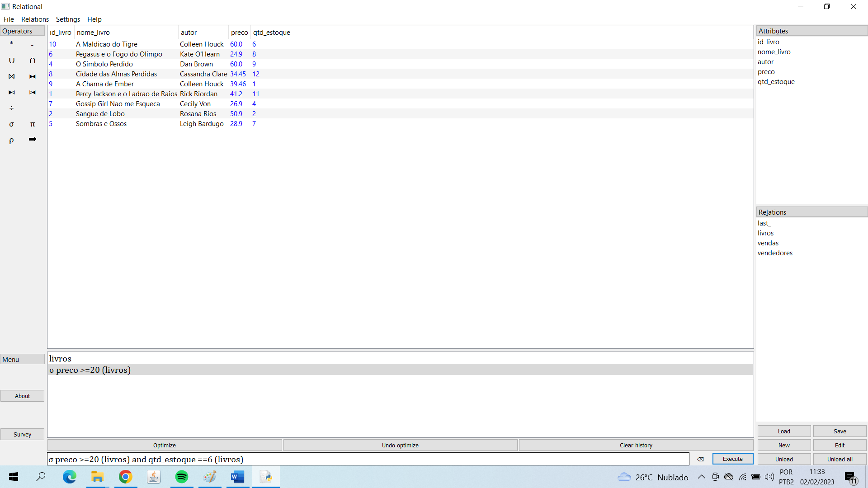Select row 'Percy Jackson e o Ladrao de Raios'
868x488 pixels.
click(x=400, y=94)
